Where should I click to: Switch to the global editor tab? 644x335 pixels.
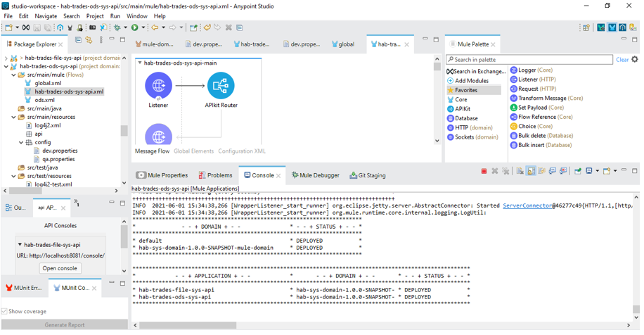tap(343, 44)
